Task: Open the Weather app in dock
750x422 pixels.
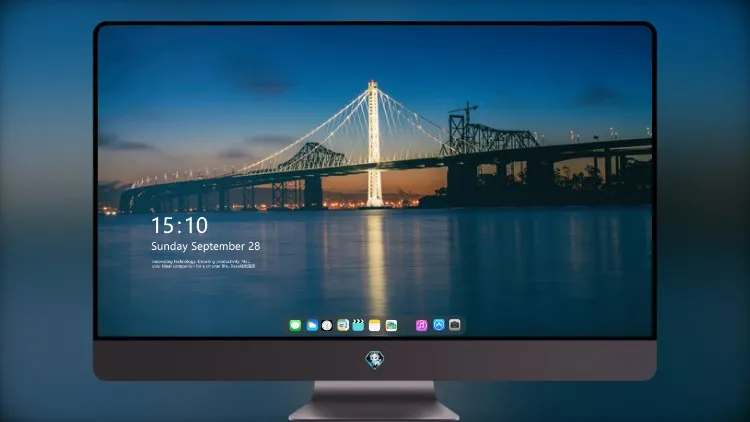Action: pyautogui.click(x=312, y=325)
